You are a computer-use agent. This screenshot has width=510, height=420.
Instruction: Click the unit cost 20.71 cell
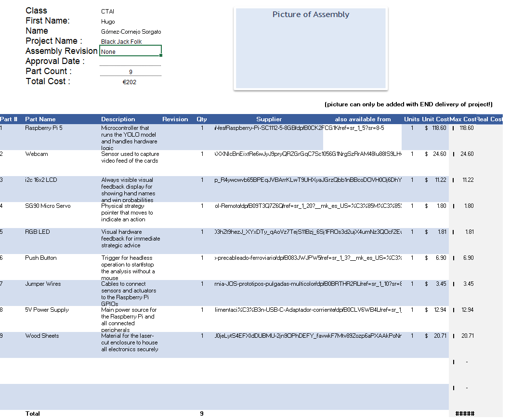pyautogui.click(x=435, y=336)
